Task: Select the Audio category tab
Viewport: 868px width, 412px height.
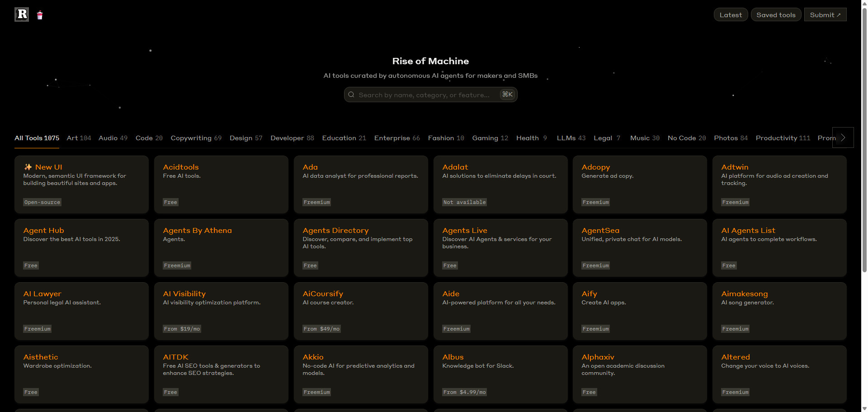Action: 113,138
